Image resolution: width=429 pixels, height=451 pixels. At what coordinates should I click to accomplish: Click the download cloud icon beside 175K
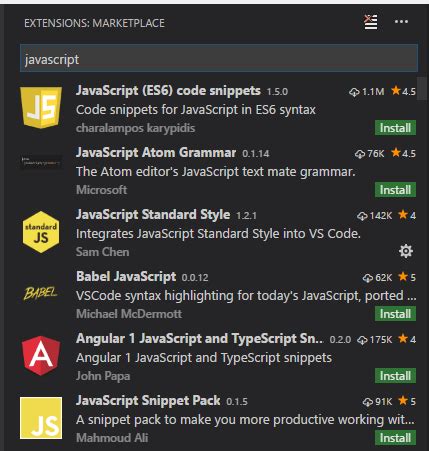[x=362, y=340]
